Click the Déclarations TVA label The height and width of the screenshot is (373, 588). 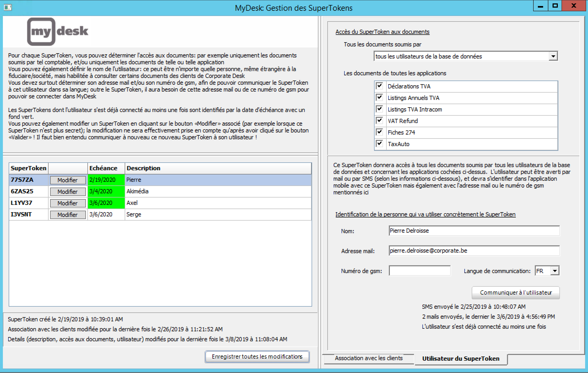pos(409,86)
